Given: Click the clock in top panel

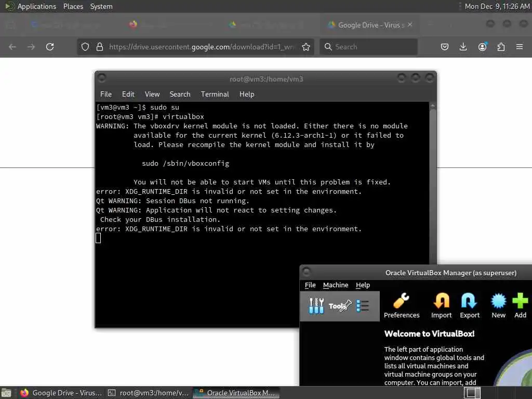Looking at the screenshot, I should pyautogui.click(x=497, y=6).
